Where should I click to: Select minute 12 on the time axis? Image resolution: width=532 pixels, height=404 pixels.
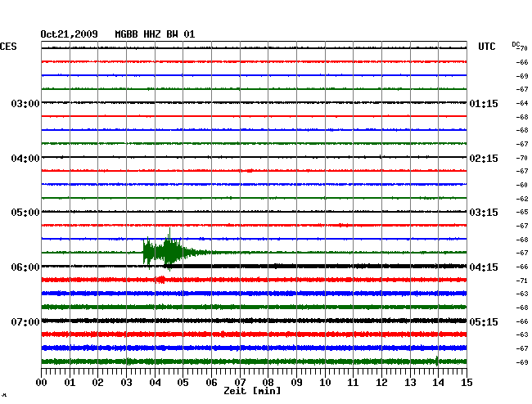381,382
